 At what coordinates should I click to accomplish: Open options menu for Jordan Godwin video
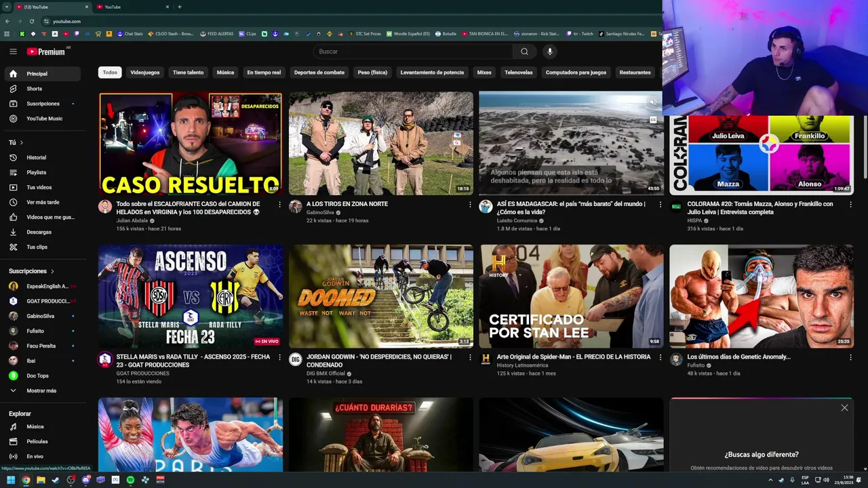click(470, 357)
